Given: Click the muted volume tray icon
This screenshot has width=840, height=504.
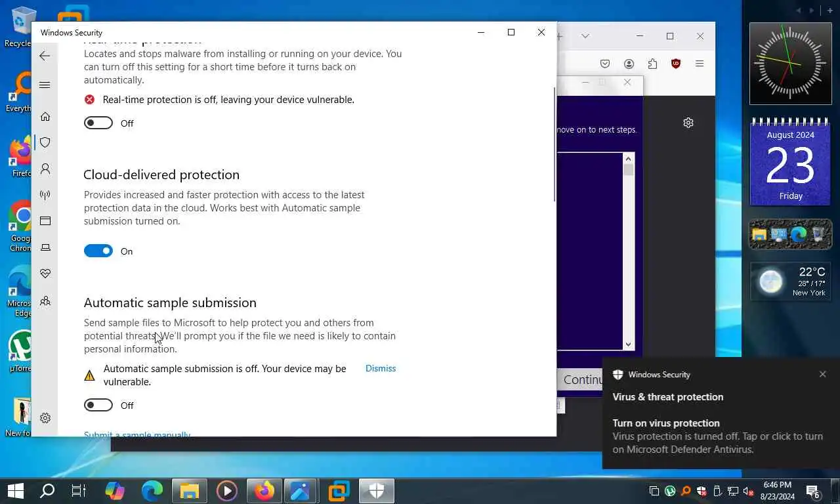Looking at the screenshot, I should click(748, 491).
